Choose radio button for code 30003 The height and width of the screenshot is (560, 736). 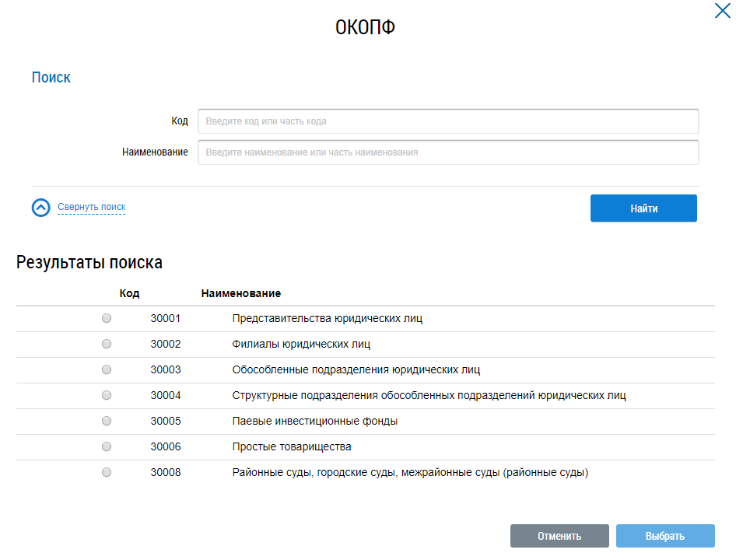tap(107, 369)
